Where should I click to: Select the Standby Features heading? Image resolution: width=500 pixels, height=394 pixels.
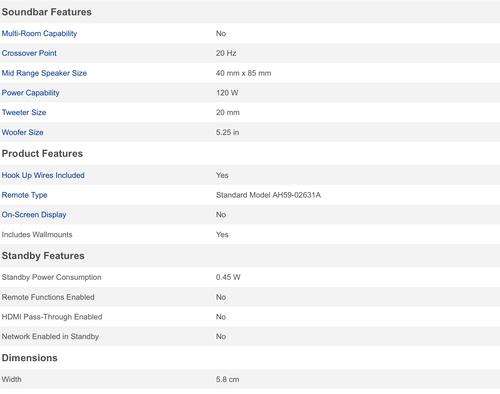pos(43,256)
